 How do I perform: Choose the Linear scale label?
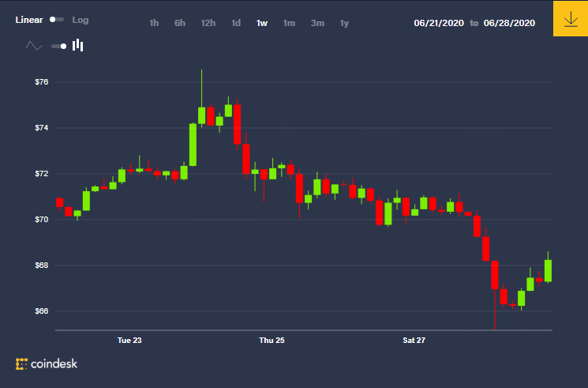click(29, 20)
